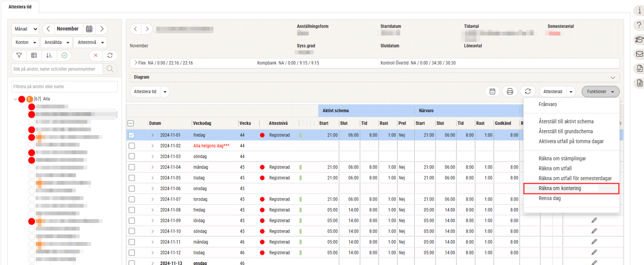This screenshot has width=644, height=265.
Task: Open the Attestnivå dropdown in the left panel
Action: click(90, 42)
